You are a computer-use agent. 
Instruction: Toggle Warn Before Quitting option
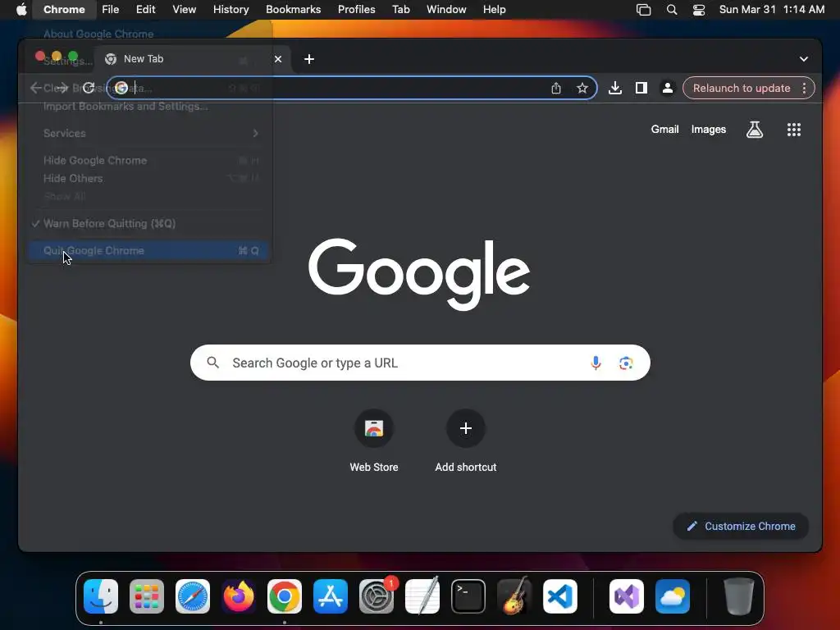pyautogui.click(x=148, y=223)
